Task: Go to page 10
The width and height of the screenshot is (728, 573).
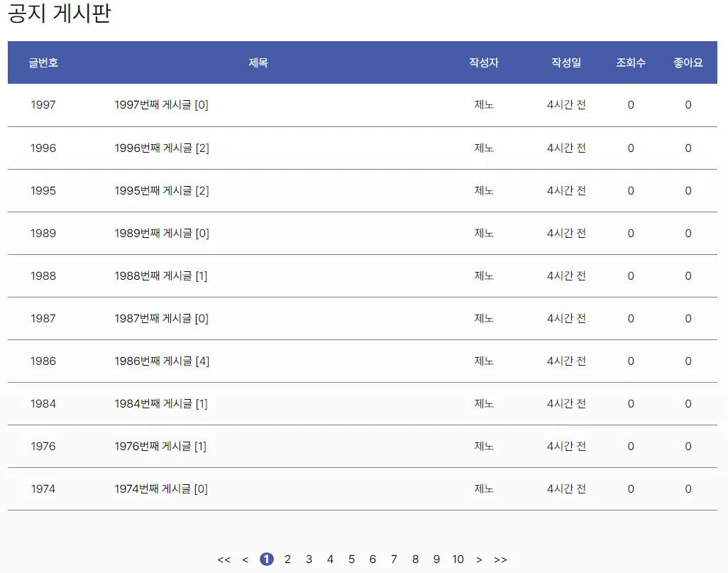Action: coord(458,559)
